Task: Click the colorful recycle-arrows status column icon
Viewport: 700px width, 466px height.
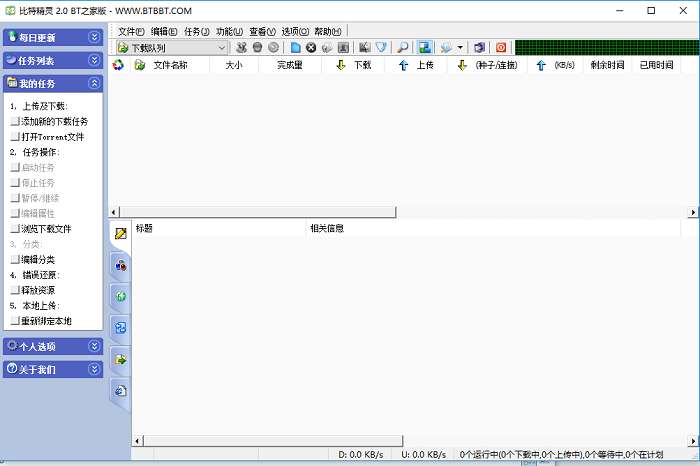Action: [x=118, y=65]
